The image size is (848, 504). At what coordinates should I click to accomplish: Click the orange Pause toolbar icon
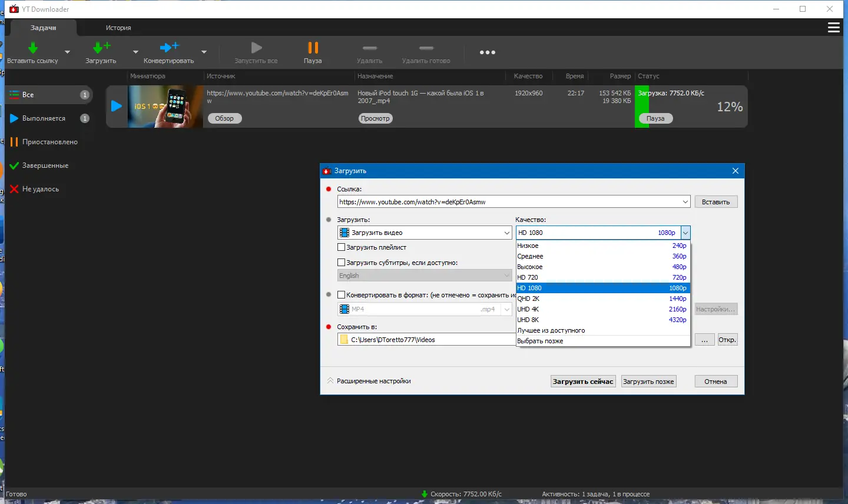pyautogui.click(x=313, y=48)
